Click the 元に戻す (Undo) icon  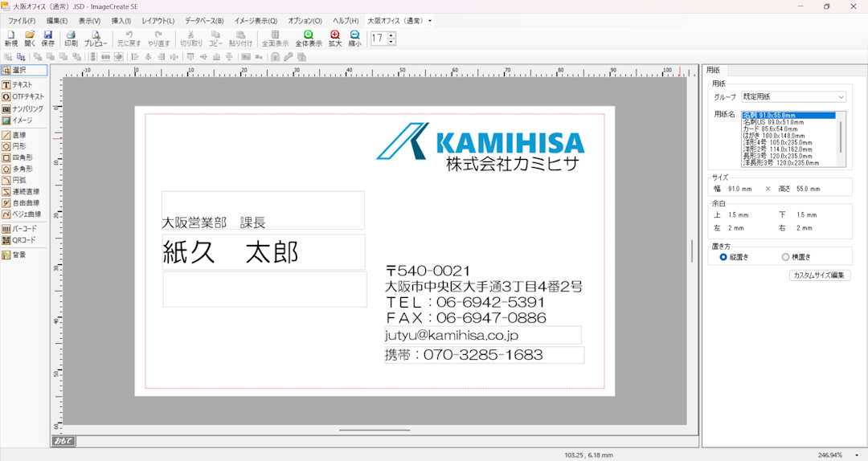tap(129, 39)
